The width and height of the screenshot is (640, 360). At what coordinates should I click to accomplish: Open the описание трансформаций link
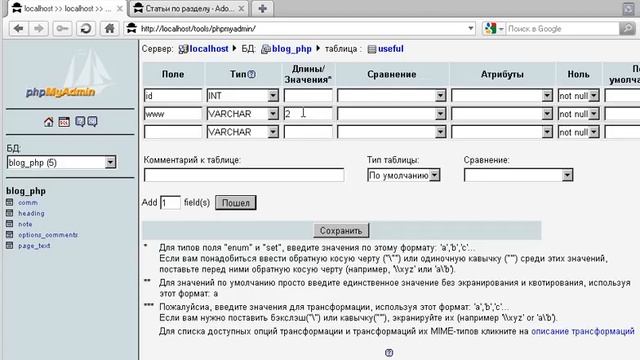(x=582, y=331)
